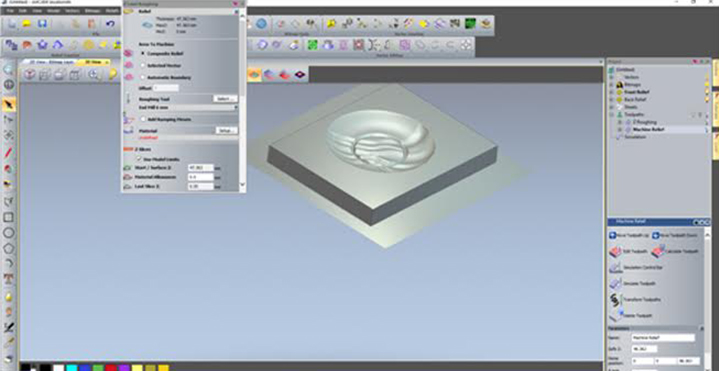Collapse the Toolpaths node
The image size is (719, 371).
tap(611, 115)
